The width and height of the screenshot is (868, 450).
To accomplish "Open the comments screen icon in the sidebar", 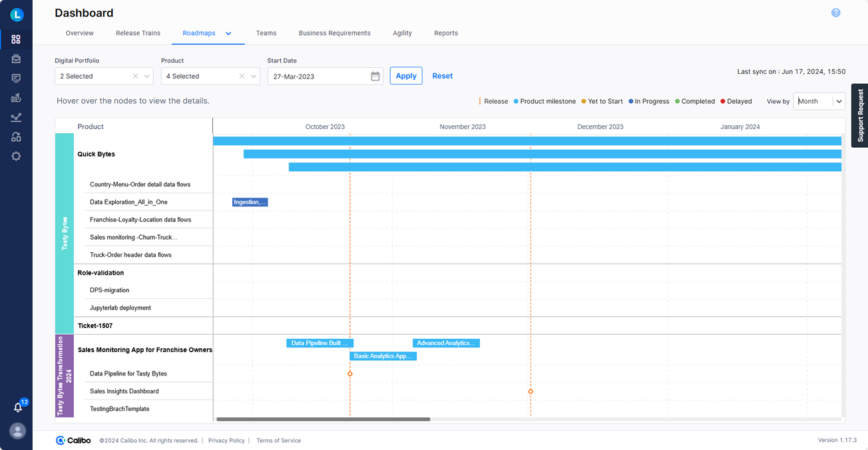I will pyautogui.click(x=17, y=78).
